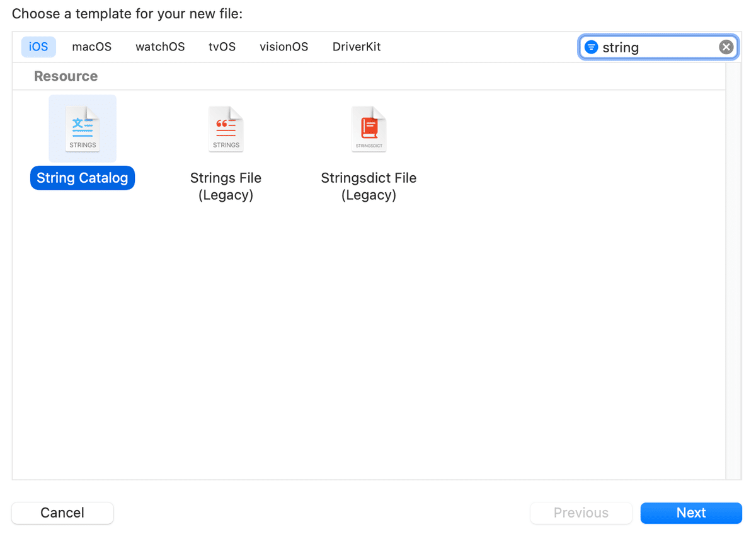The width and height of the screenshot is (756, 539).
Task: Switch to the visionOS platform tab
Action: click(x=284, y=47)
